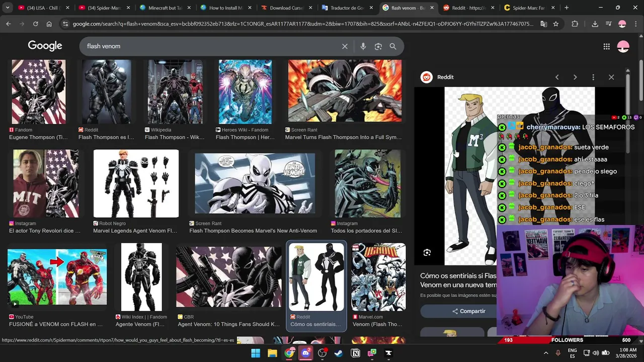Open a new browser tab with plus icon
This screenshot has width=644, height=362.
[567, 8]
